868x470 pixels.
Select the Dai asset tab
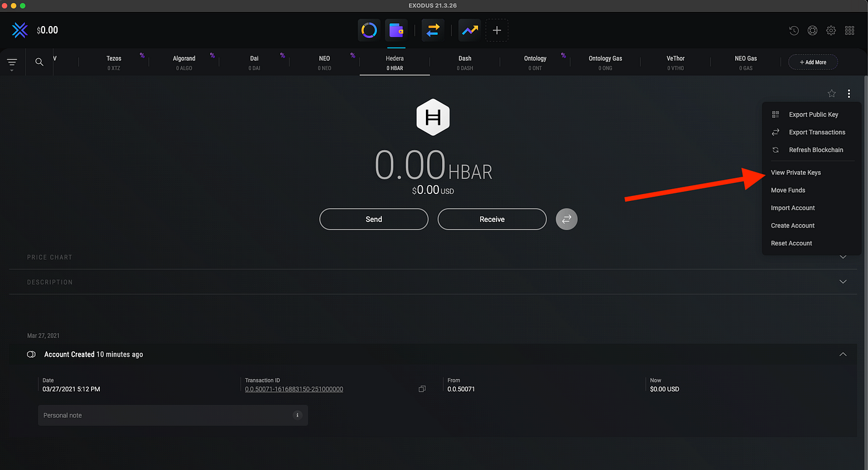pos(254,63)
